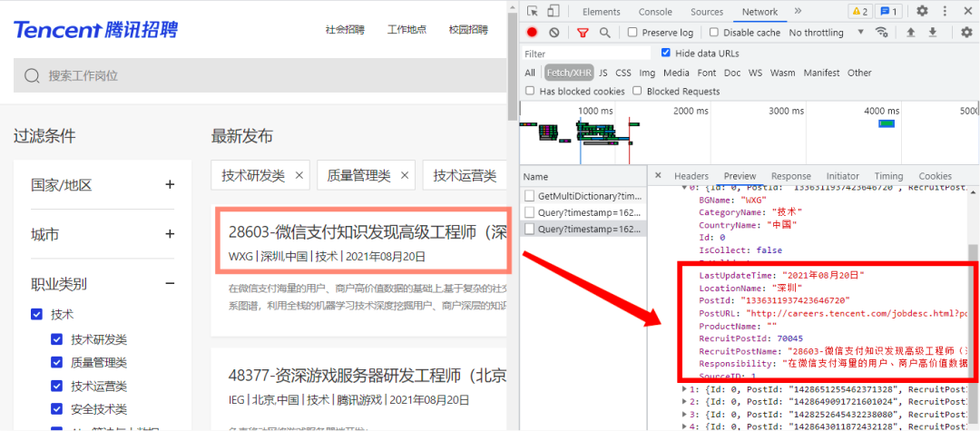Open the Headers tab of the request
The width and height of the screenshot is (980, 431).
[x=691, y=176]
